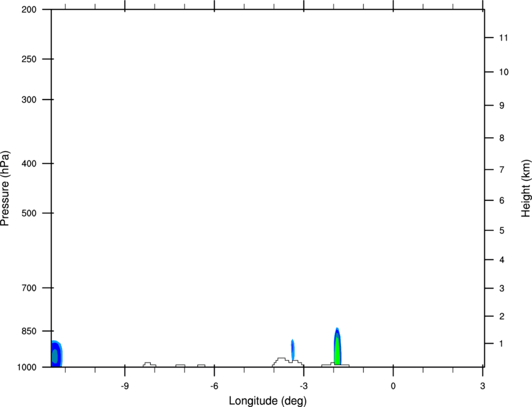Pick the 10 km height label
The width and height of the screenshot is (532, 407).
tap(503, 72)
